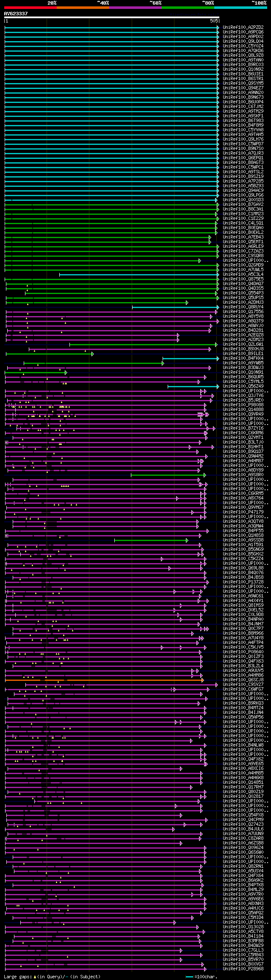Select hit label UniRef100_Q00SD3

243,200
